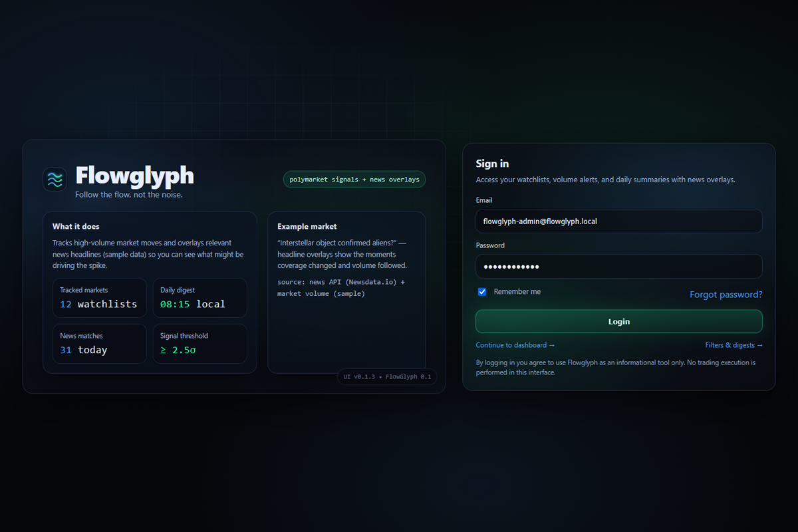Click the Remember me label text
This screenshot has width=798, height=532.
coord(517,292)
